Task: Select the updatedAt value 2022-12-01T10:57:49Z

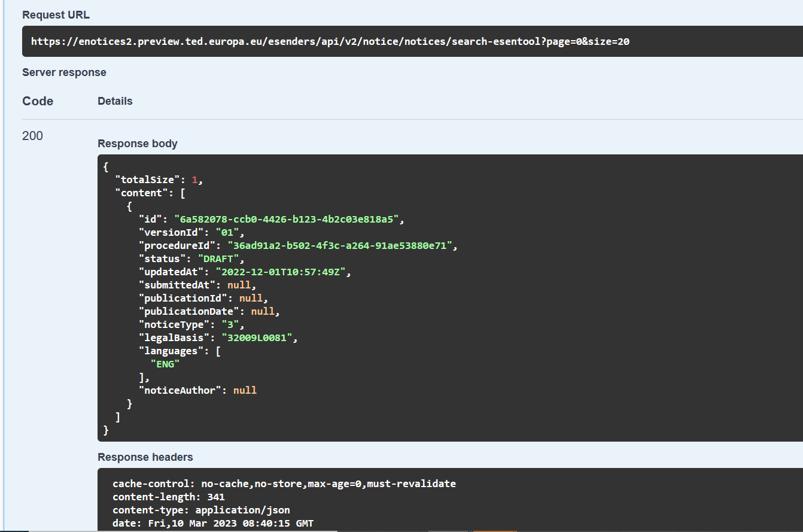Action: (281, 272)
